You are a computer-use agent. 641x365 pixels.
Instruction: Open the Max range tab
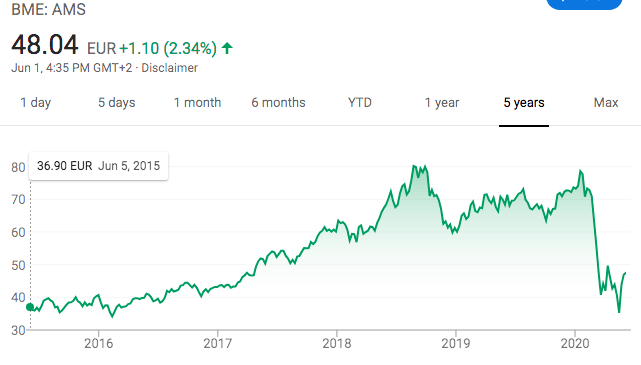click(x=606, y=103)
